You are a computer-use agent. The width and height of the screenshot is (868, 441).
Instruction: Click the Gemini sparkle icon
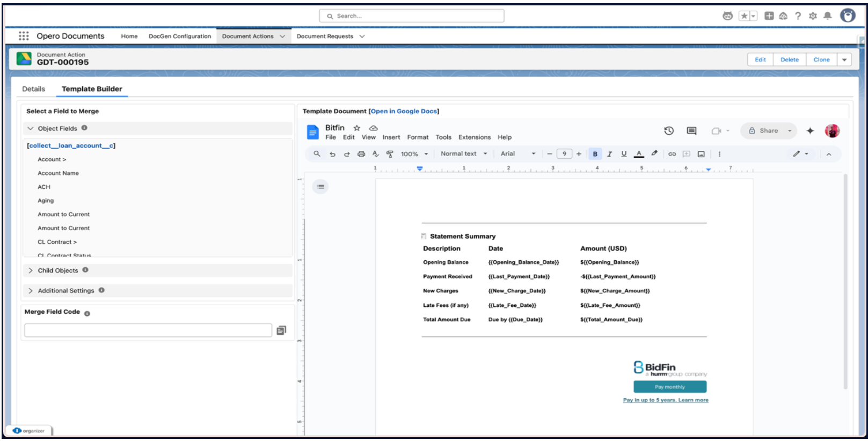(810, 131)
